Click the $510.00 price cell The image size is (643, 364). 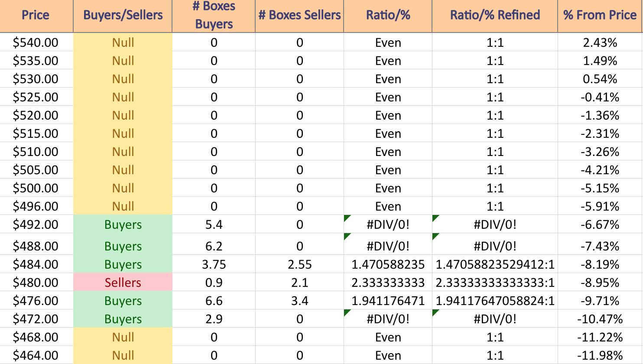pyautogui.click(x=36, y=151)
